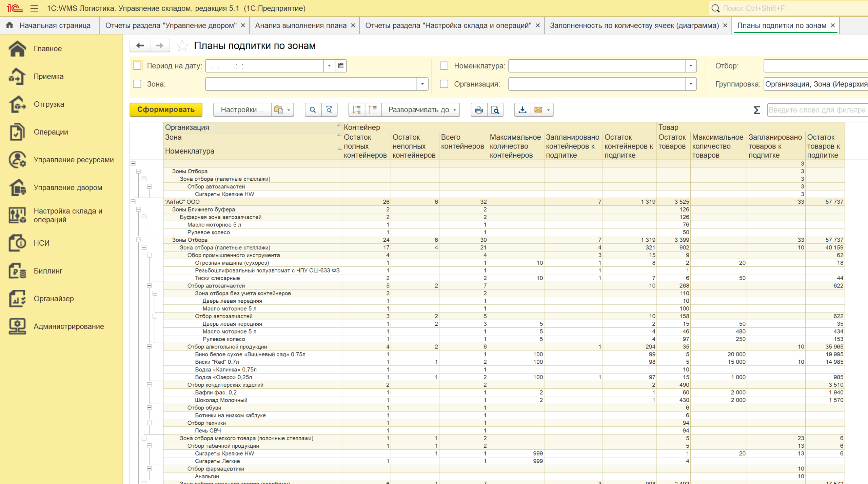Viewport: 868px width, 484px height.
Task: Click the Настройки... button
Action: click(x=242, y=110)
